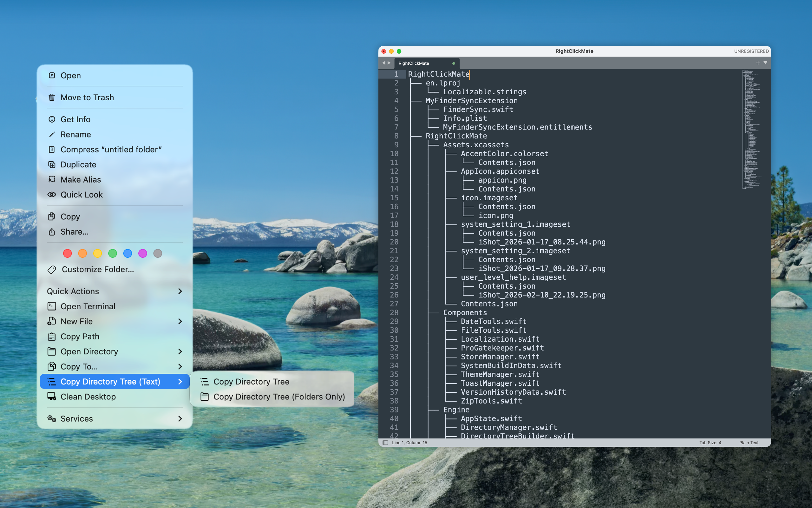Click the modified dot on RightClickMate tab
Image resolution: width=812 pixels, height=508 pixels.
point(454,63)
